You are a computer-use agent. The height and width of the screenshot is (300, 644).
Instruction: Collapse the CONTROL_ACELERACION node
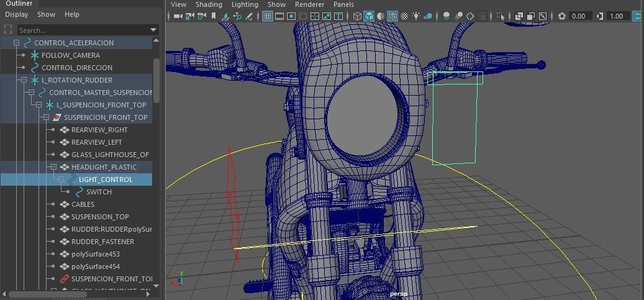pos(16,43)
